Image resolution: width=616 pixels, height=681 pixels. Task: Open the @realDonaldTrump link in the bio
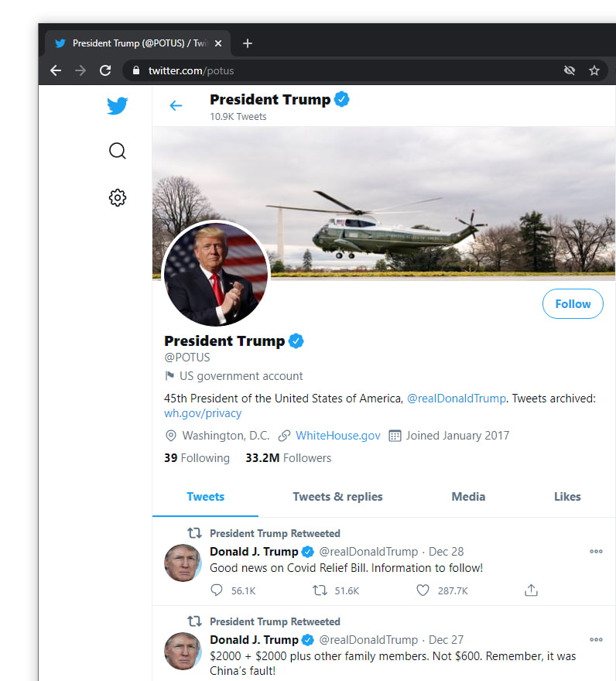pos(456,398)
